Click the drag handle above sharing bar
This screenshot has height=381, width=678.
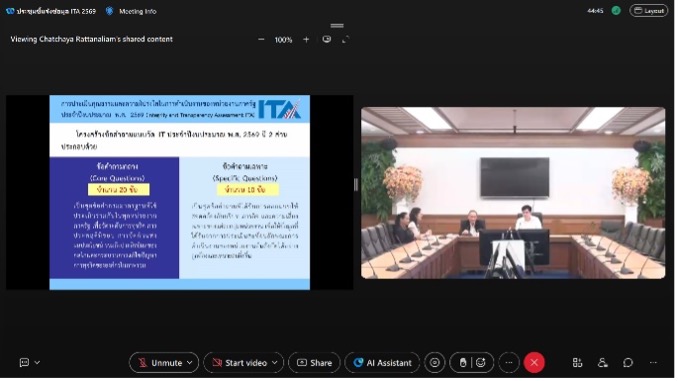(338, 26)
